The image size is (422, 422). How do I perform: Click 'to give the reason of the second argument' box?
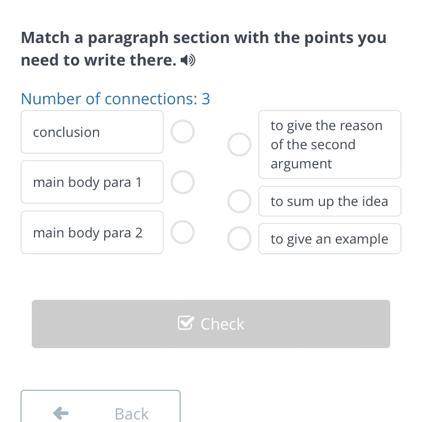[330, 145]
